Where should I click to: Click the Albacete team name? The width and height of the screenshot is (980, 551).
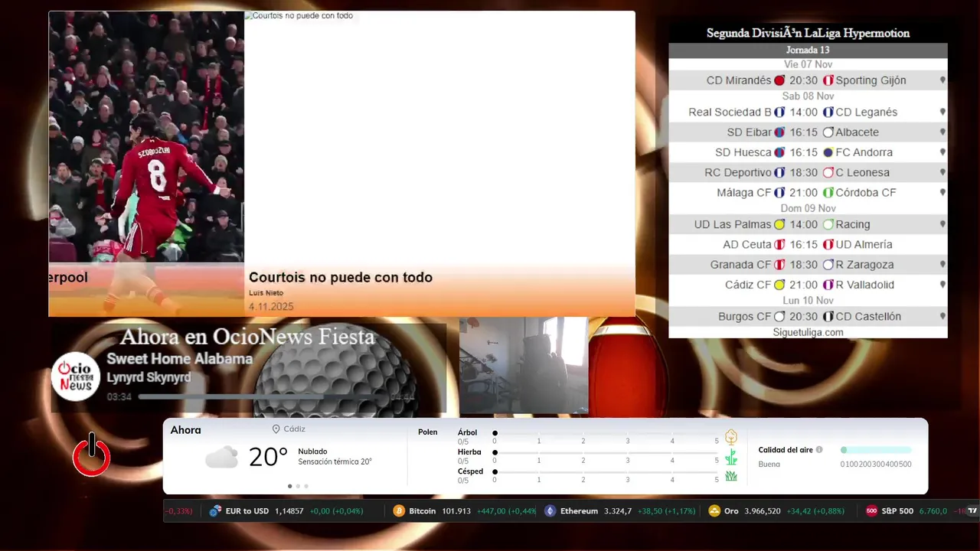coord(857,132)
